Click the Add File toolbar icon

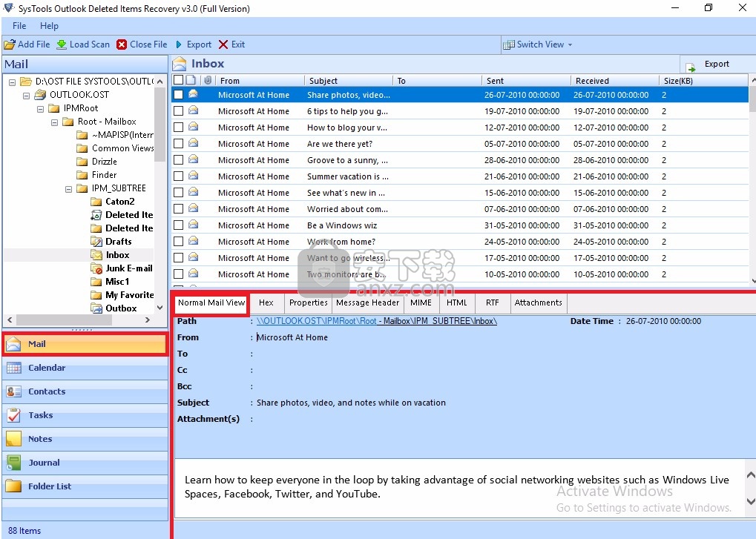click(x=10, y=44)
